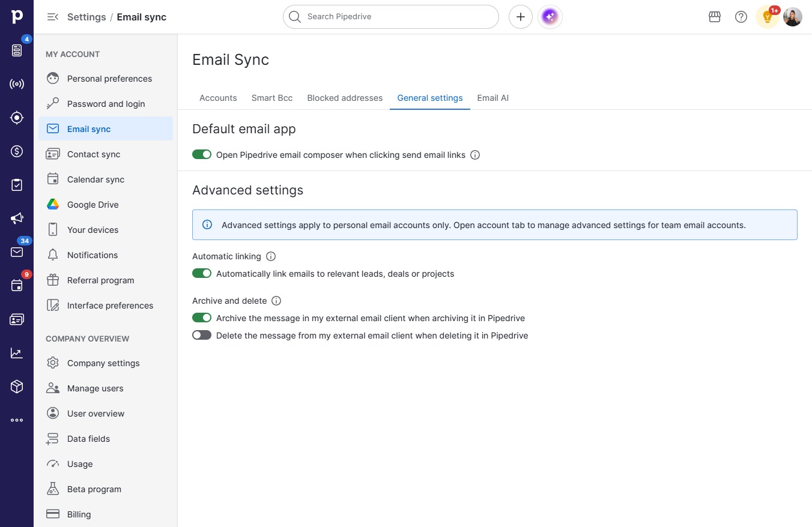Toggle Automatically link emails switch
The height and width of the screenshot is (527, 812).
(x=202, y=274)
